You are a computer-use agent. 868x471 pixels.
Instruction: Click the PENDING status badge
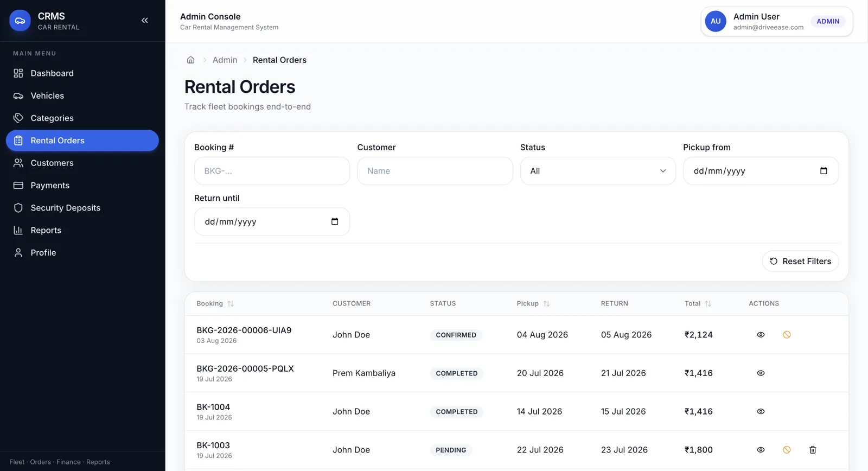tap(451, 450)
